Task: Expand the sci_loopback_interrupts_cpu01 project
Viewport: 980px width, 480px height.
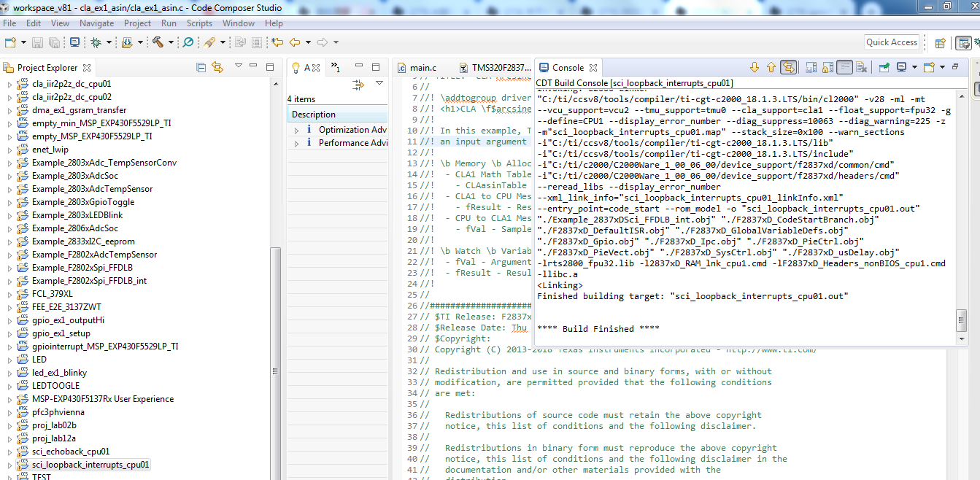Action: tap(9, 465)
